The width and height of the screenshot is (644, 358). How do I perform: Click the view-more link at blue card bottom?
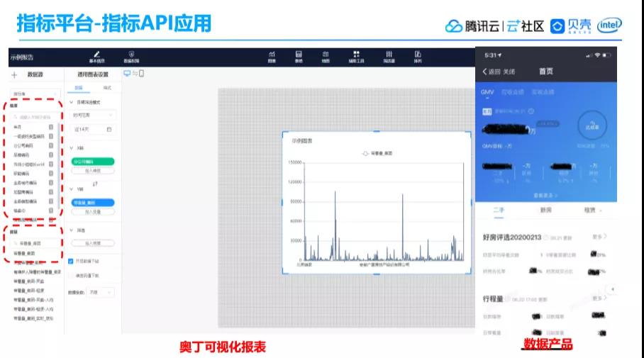tap(545, 196)
